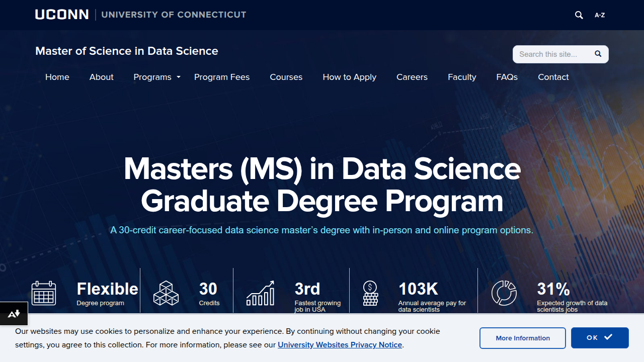The image size is (644, 362).
Task: Click the 103K annual average pay text
Action: (x=432, y=296)
